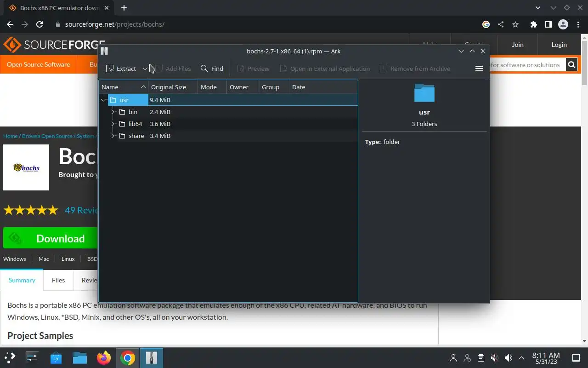Toggle Chrome side panel icon

[548, 24]
